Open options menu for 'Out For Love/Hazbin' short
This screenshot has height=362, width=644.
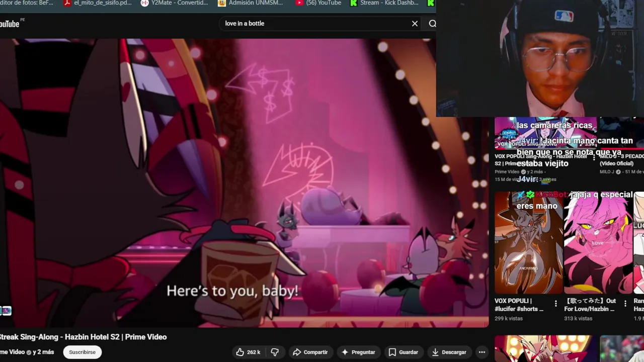(625, 304)
